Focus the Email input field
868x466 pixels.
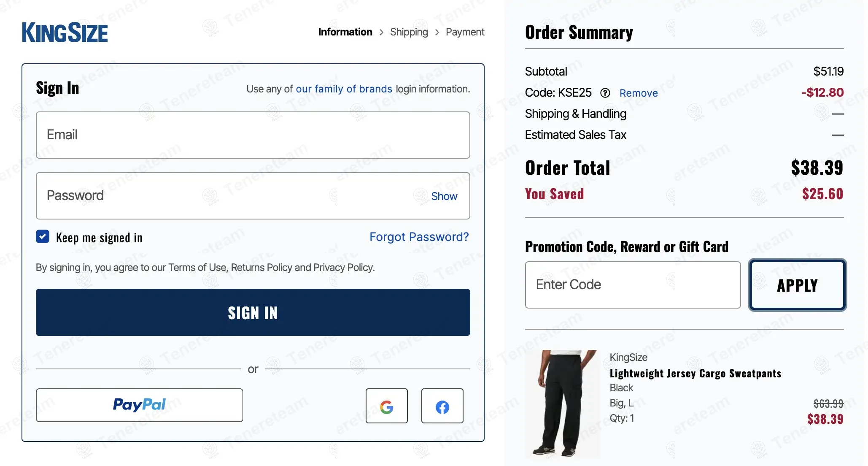pyautogui.click(x=253, y=135)
